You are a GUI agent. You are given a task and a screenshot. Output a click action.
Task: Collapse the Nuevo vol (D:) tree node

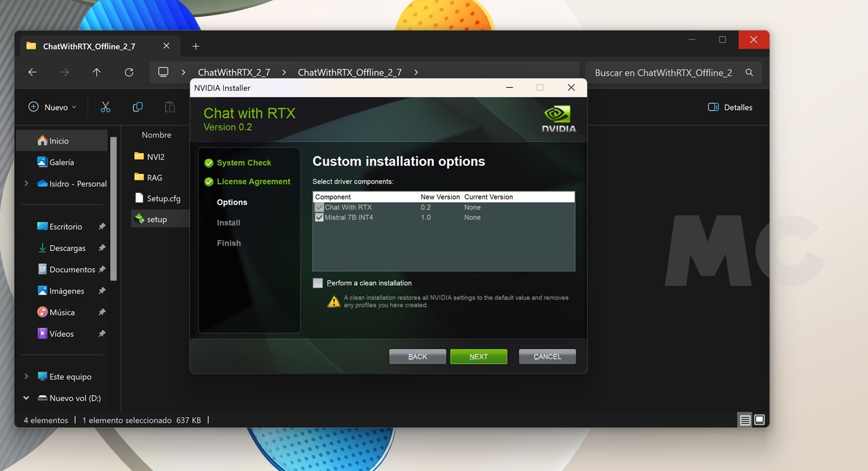[x=26, y=398]
